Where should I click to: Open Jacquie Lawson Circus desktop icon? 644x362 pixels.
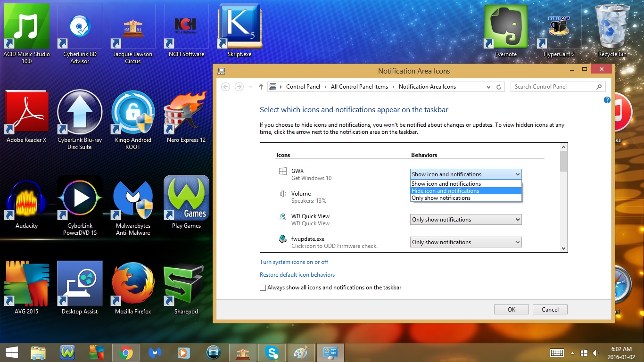click(133, 33)
